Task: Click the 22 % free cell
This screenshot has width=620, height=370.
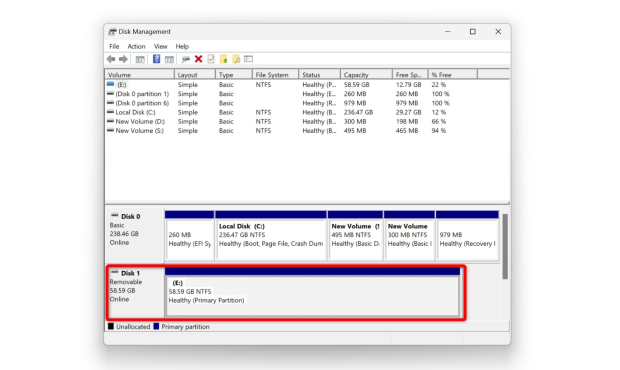Action: [x=439, y=85]
